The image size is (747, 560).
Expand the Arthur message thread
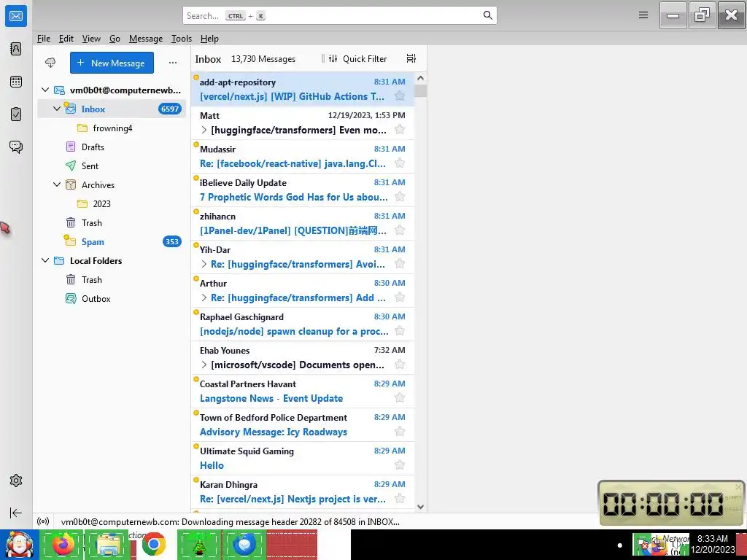[204, 297]
